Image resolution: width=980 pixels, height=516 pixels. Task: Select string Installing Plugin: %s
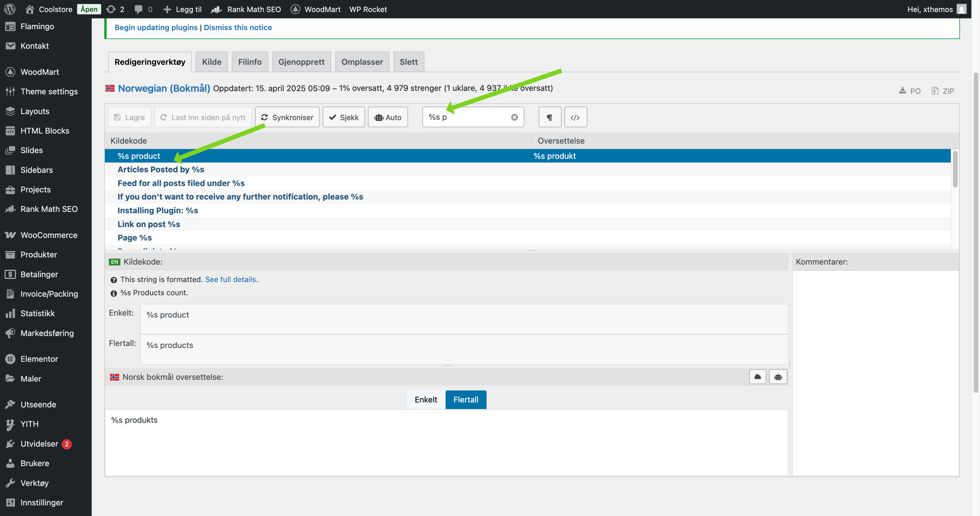pos(528,210)
